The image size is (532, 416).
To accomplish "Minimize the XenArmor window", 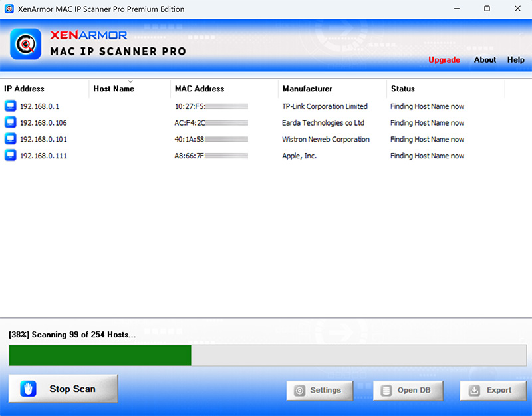I will coord(457,9).
